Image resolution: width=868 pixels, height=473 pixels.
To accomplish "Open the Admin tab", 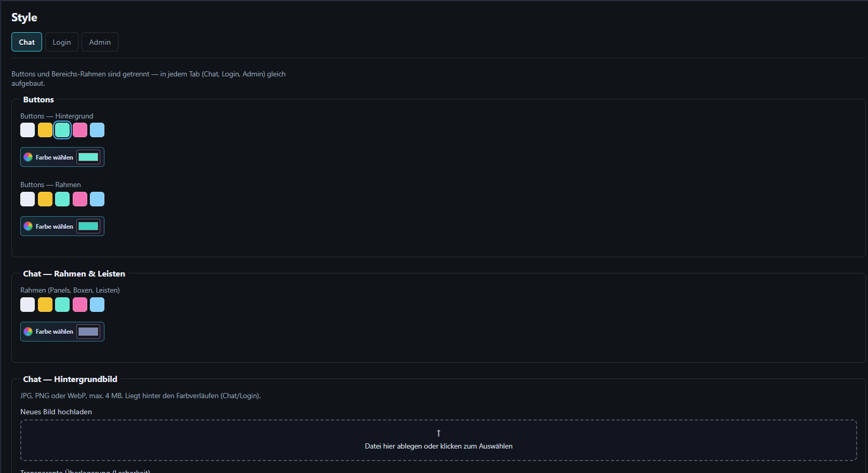I will tap(100, 42).
